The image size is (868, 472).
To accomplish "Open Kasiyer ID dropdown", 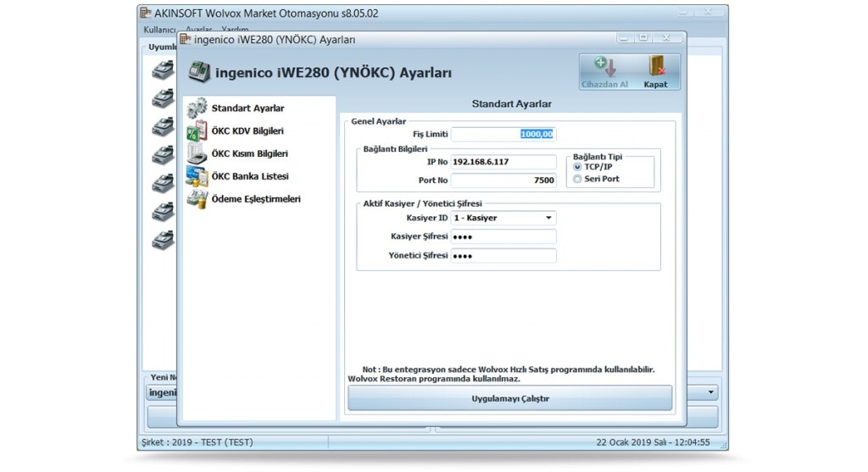I will click(x=548, y=218).
